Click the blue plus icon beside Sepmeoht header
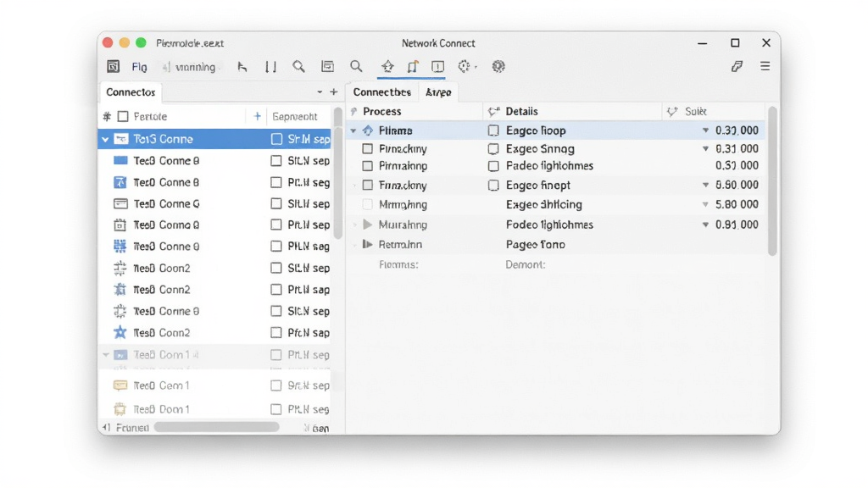Screen dimensions: 868x488 258,116
